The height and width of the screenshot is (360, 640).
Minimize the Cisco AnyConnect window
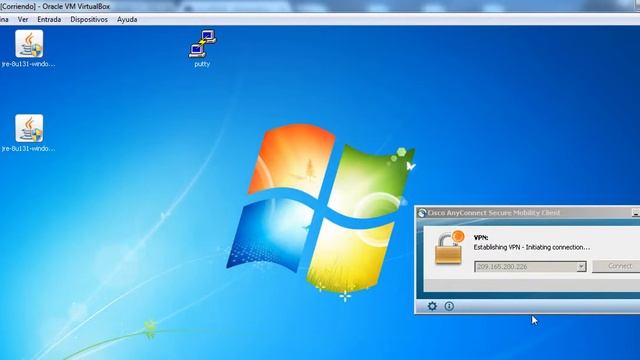point(636,213)
